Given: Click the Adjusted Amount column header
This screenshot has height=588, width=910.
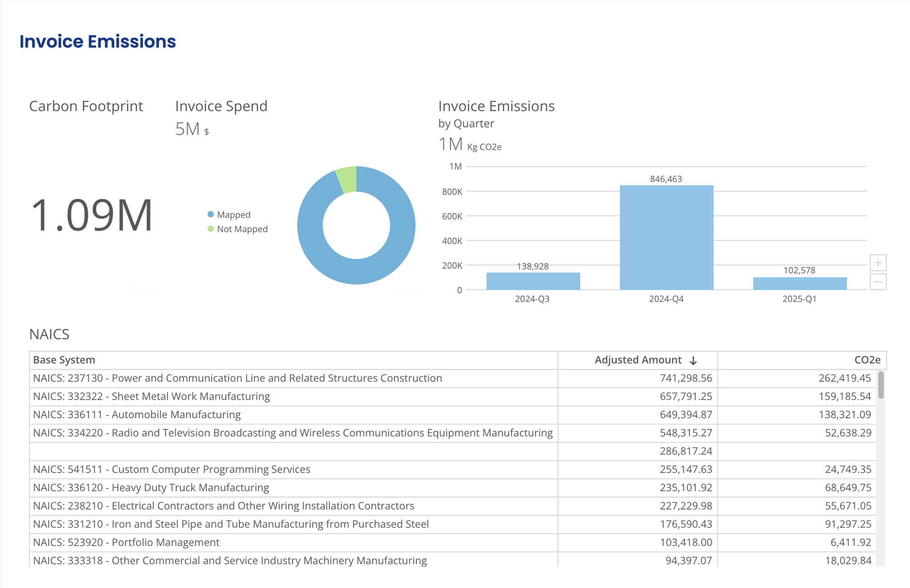Looking at the screenshot, I should [x=637, y=360].
